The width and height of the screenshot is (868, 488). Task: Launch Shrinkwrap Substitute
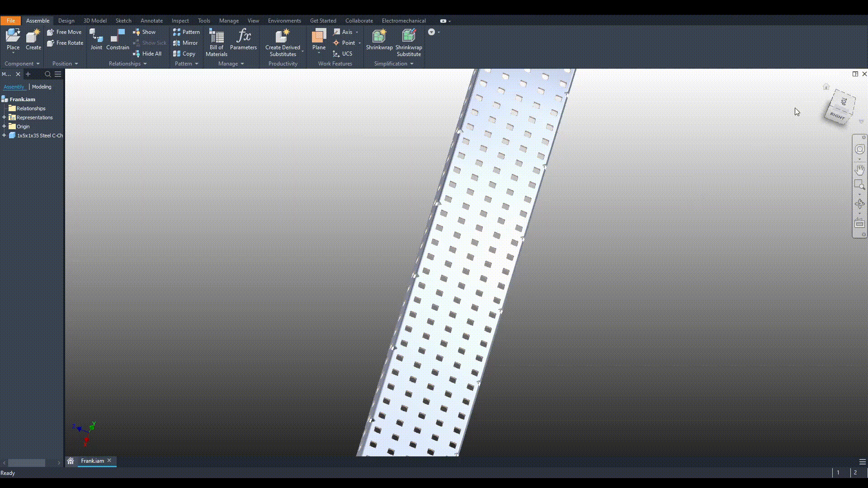tap(409, 42)
